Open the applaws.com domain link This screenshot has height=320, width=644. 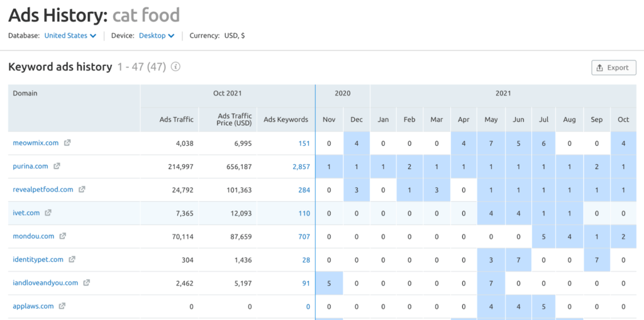(x=32, y=306)
